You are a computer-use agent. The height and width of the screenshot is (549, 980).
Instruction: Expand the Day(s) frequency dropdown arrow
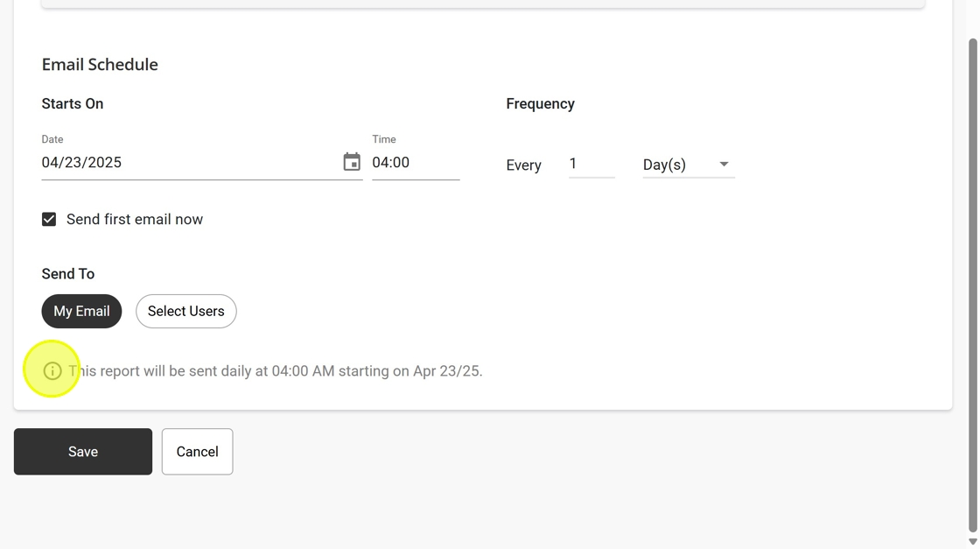724,165
